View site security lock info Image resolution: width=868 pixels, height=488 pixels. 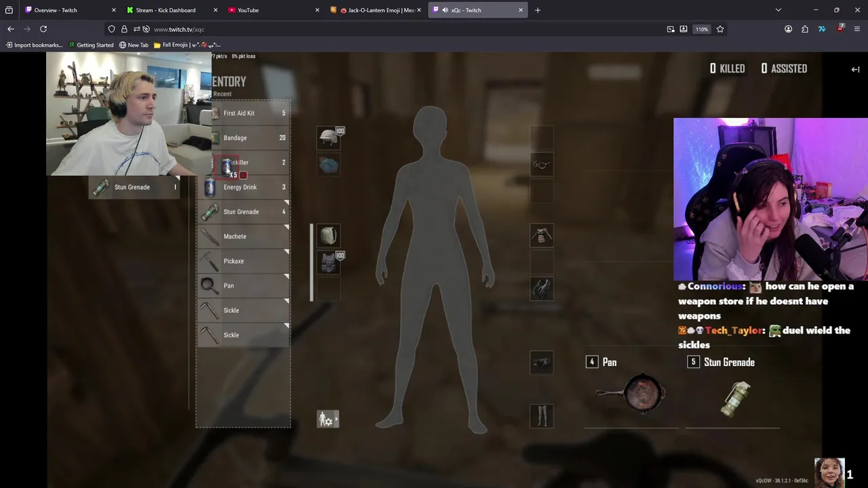tap(124, 29)
